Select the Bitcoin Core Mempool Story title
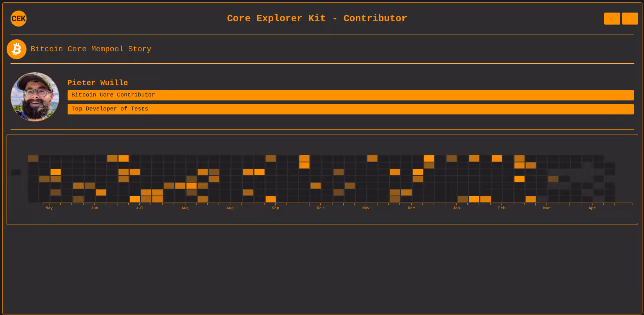Viewport: 644px width, 315px height. click(x=91, y=49)
